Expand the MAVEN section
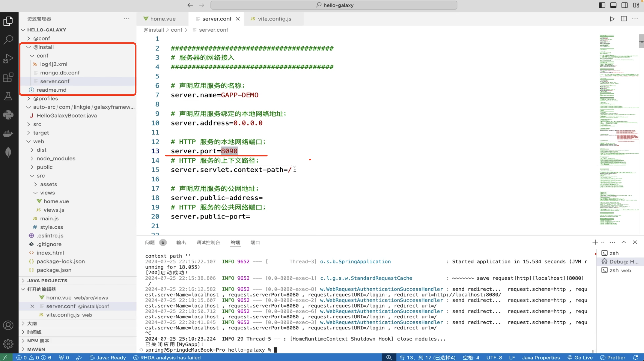The image size is (644, 361). click(x=78, y=349)
